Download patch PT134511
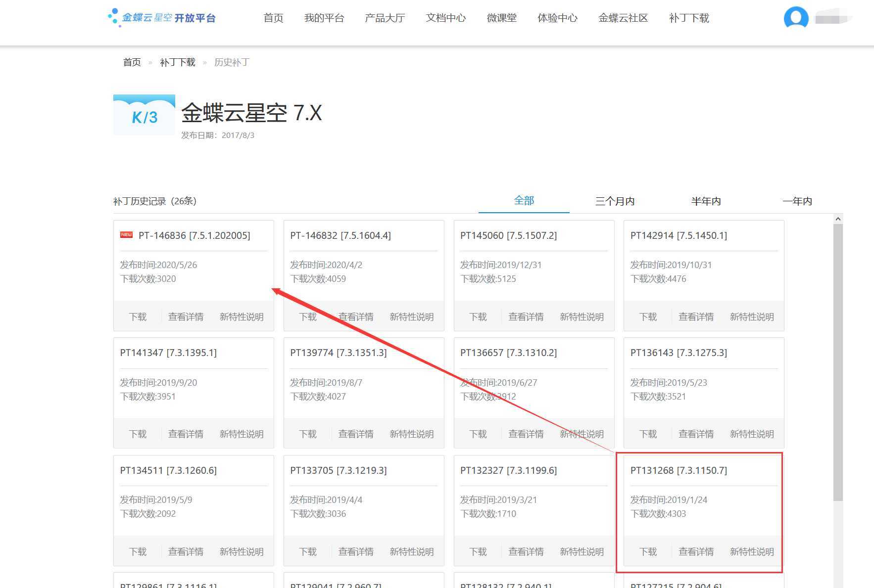The image size is (874, 588). click(138, 552)
